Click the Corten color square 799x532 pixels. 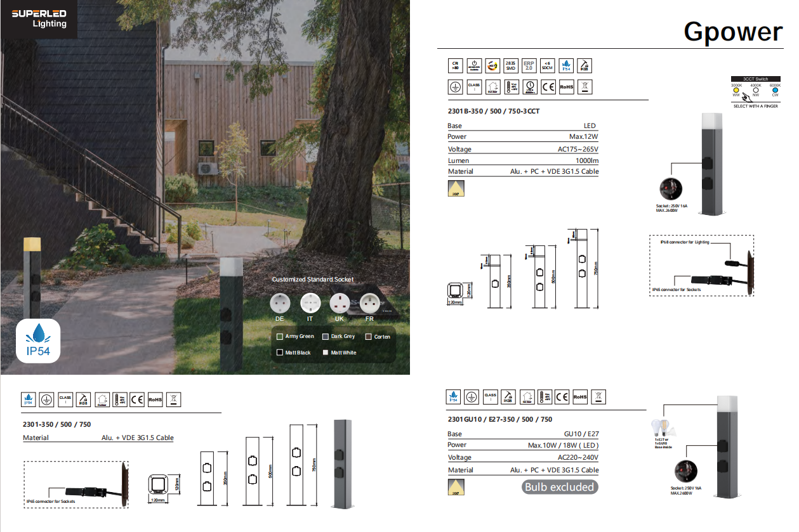[369, 337]
